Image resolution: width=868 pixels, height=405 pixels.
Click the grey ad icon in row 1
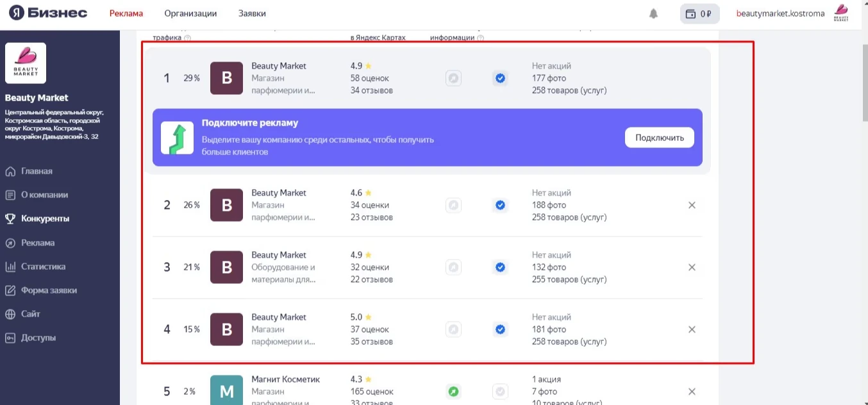tap(454, 78)
